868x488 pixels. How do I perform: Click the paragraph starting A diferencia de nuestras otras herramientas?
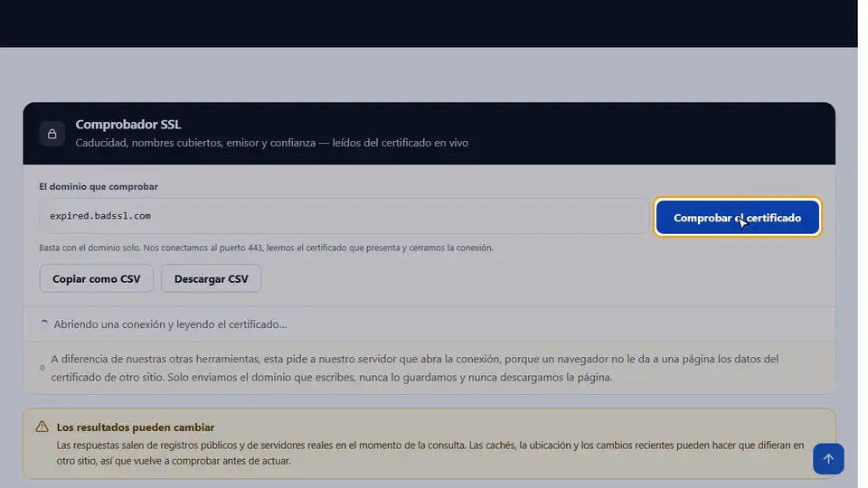(415, 368)
